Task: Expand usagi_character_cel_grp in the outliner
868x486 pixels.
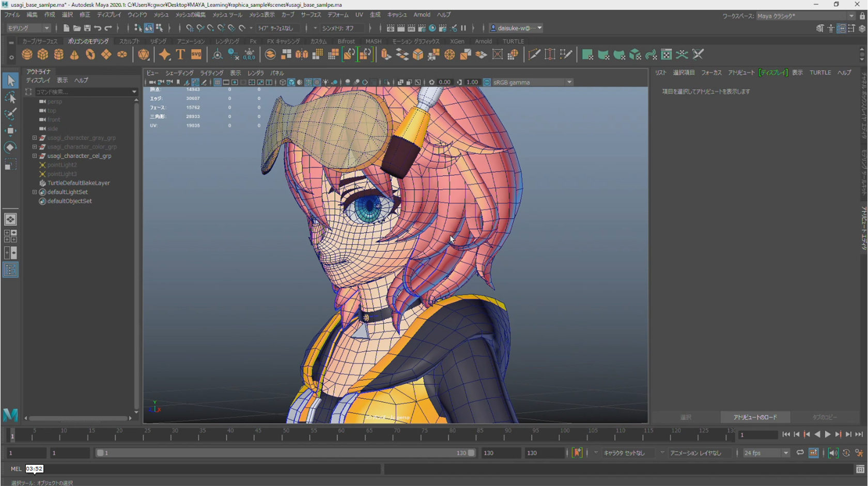Action: point(35,156)
